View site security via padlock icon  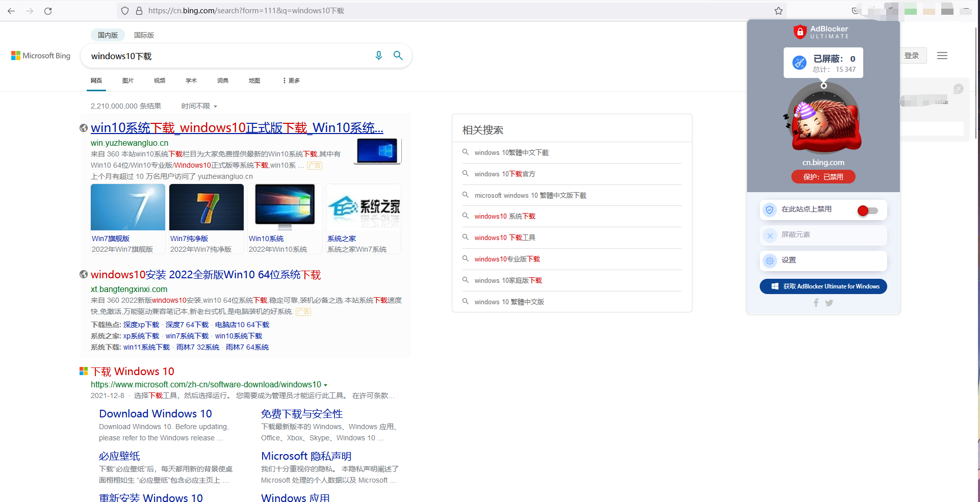point(139,11)
